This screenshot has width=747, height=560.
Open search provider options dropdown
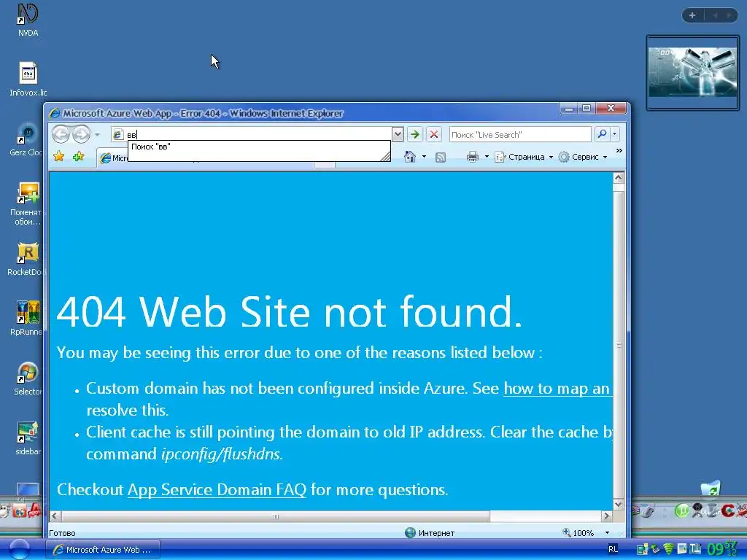[x=614, y=135]
